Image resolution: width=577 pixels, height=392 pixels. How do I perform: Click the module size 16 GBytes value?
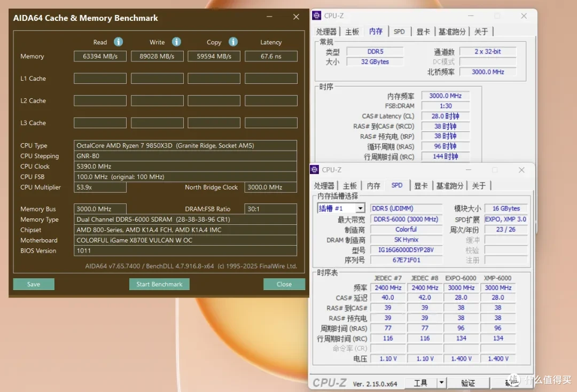pyautogui.click(x=505, y=208)
